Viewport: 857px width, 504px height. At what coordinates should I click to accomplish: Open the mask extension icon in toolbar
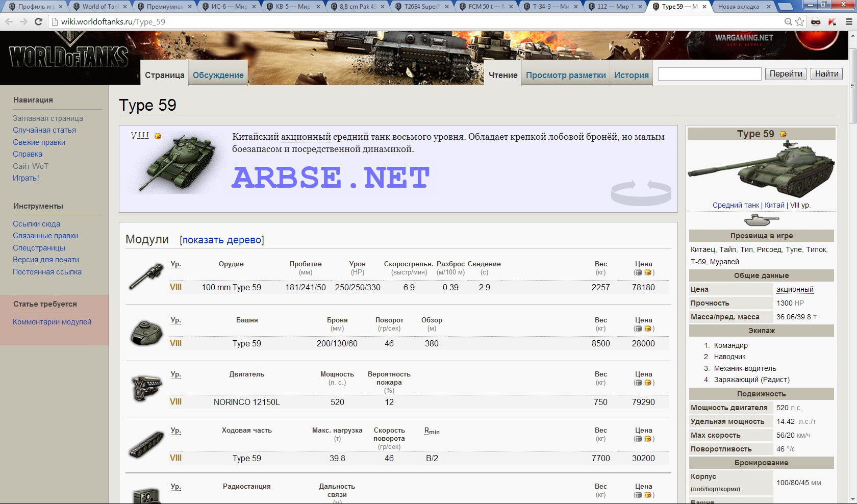816,22
